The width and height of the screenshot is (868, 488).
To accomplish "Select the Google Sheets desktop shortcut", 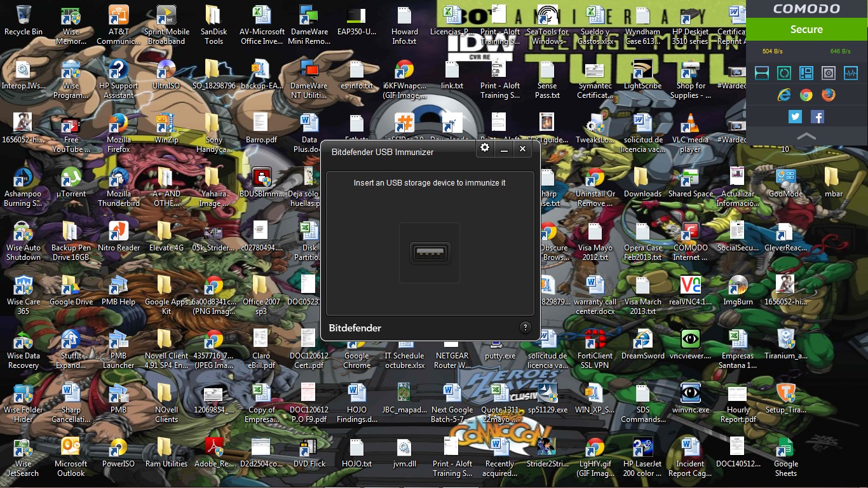I will [x=786, y=457].
